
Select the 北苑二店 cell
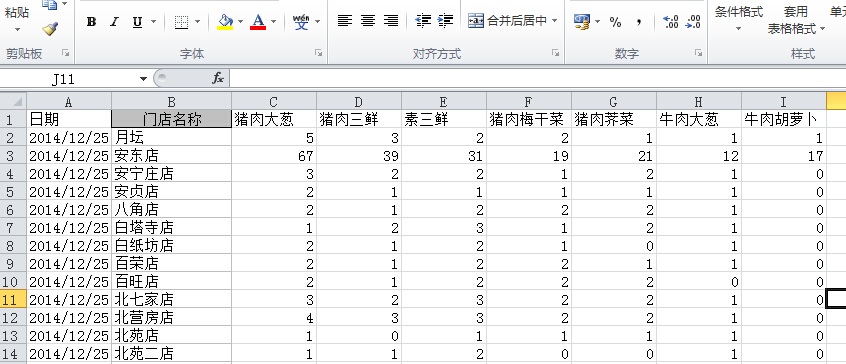172,353
